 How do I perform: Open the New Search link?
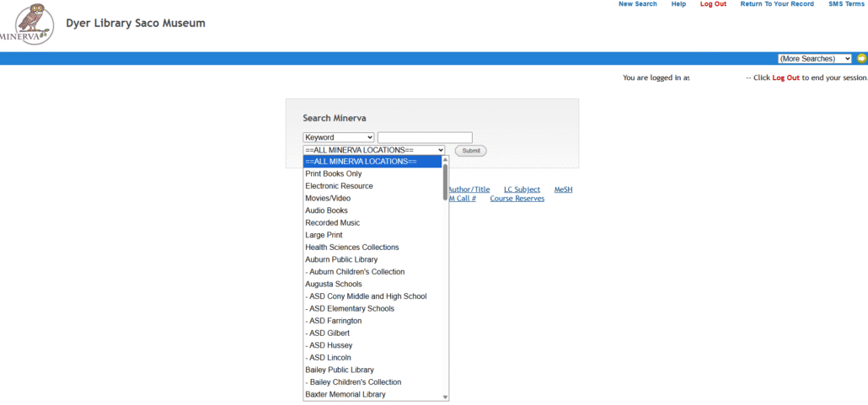[x=637, y=4]
